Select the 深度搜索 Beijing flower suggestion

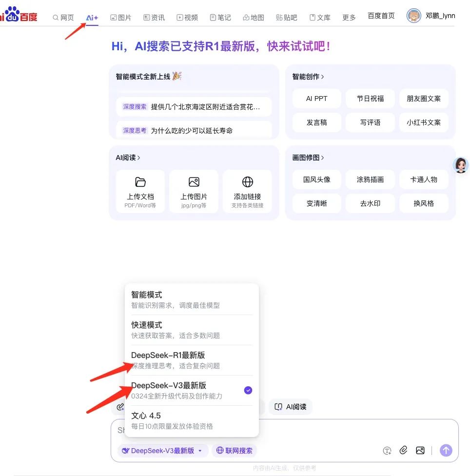click(x=194, y=107)
